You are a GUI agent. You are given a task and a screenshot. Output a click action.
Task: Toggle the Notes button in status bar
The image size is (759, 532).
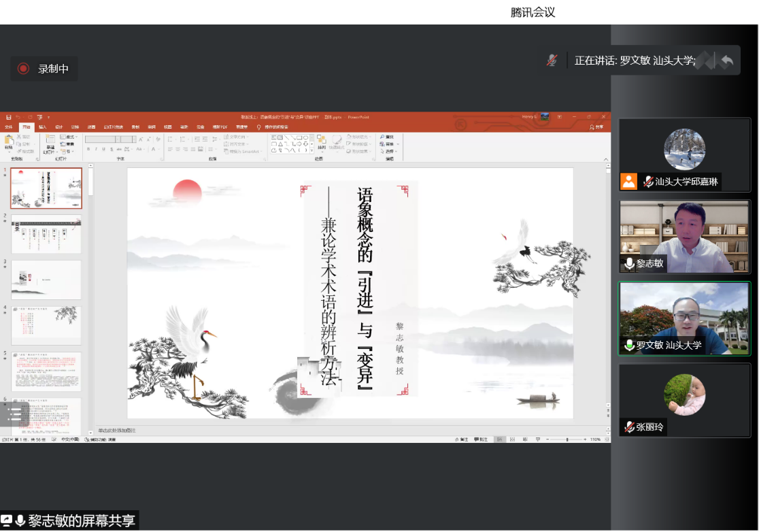[461, 439]
